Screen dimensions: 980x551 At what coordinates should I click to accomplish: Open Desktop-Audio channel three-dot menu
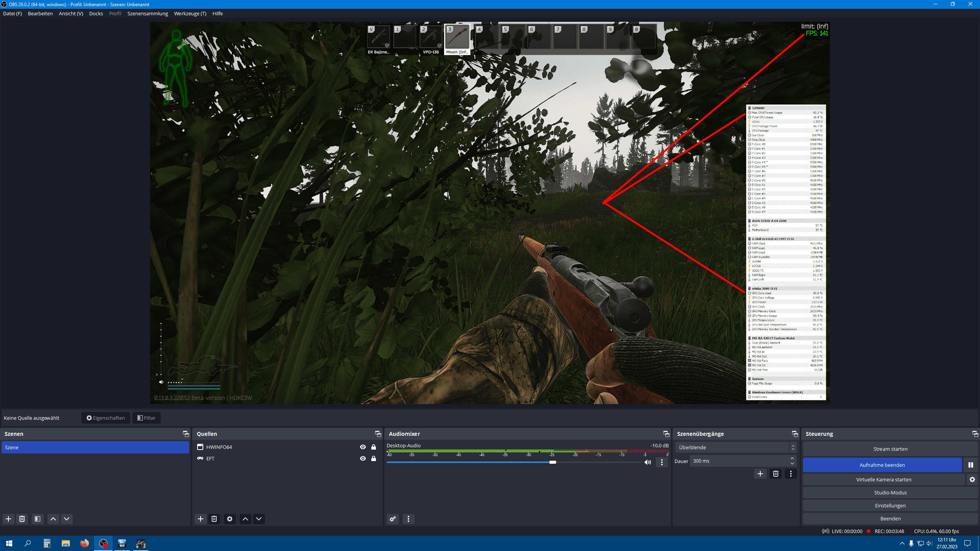(662, 462)
